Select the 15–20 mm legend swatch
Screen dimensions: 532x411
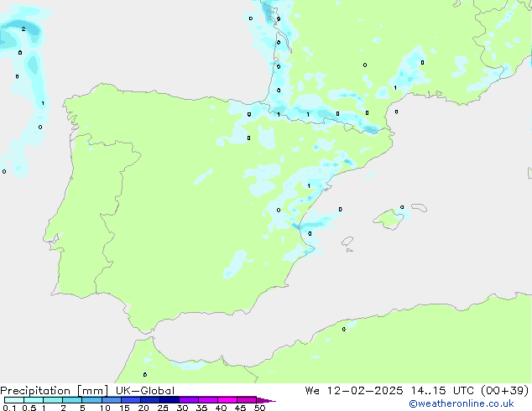click(130, 400)
